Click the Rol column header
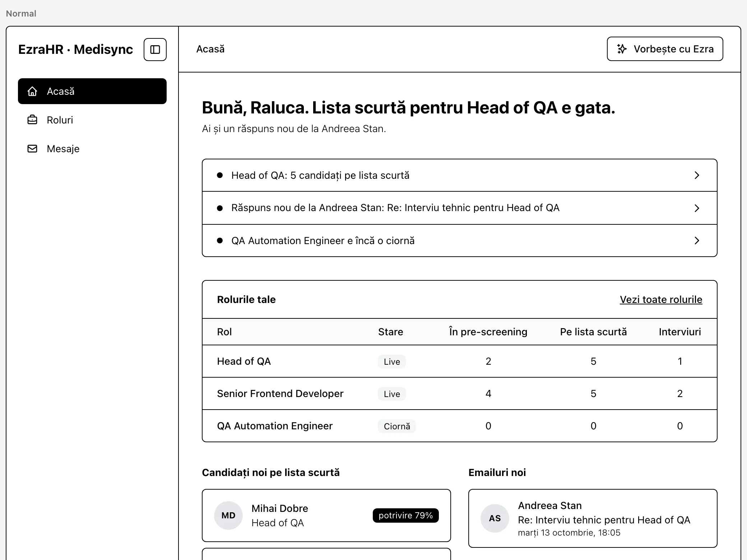Image resolution: width=747 pixels, height=560 pixels. click(x=224, y=332)
